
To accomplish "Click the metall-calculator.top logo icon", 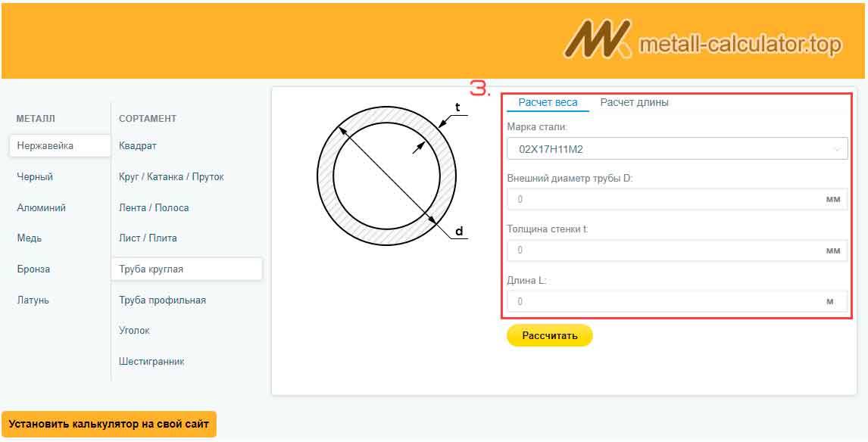I will pos(596,39).
